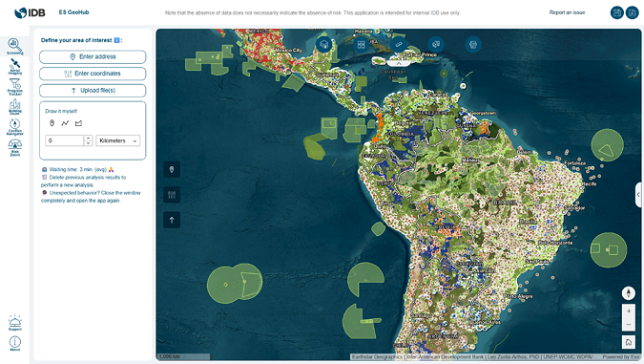Click the upward arrow map button
644x364 pixels.
172,220
